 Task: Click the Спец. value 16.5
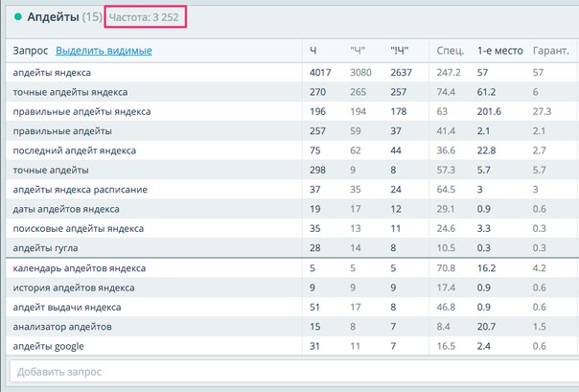tap(446, 346)
